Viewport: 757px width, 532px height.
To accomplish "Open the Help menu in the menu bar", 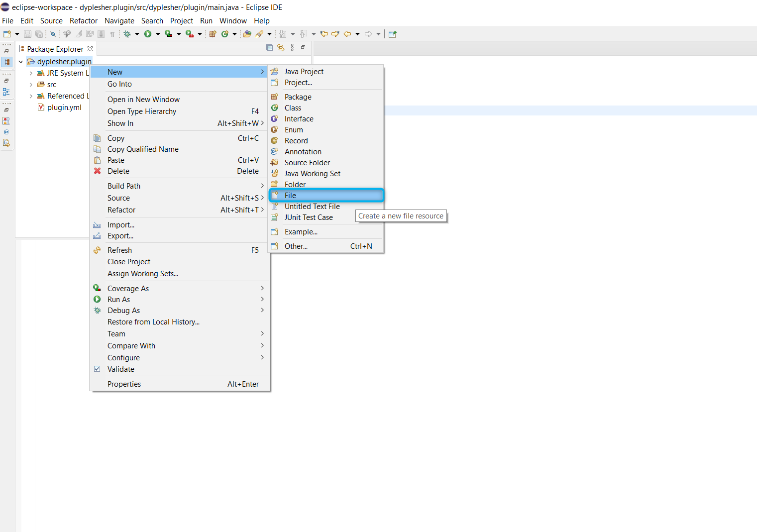I will pos(262,21).
